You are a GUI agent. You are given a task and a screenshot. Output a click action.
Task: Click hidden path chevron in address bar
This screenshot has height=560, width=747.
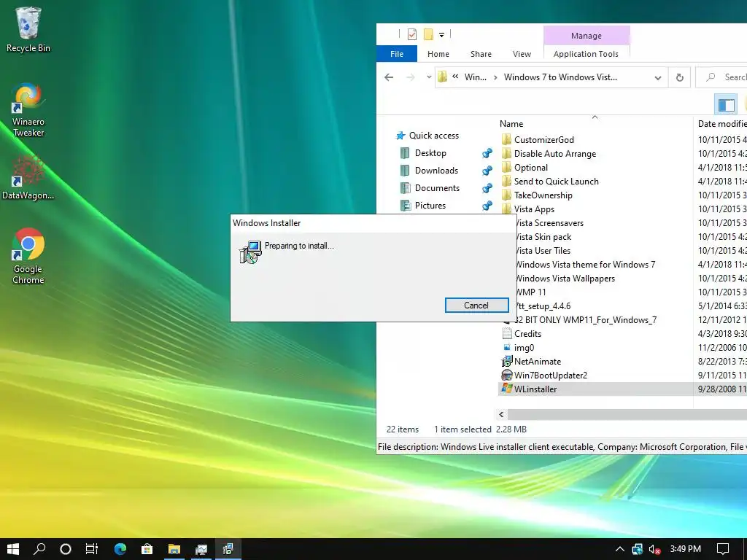click(455, 77)
